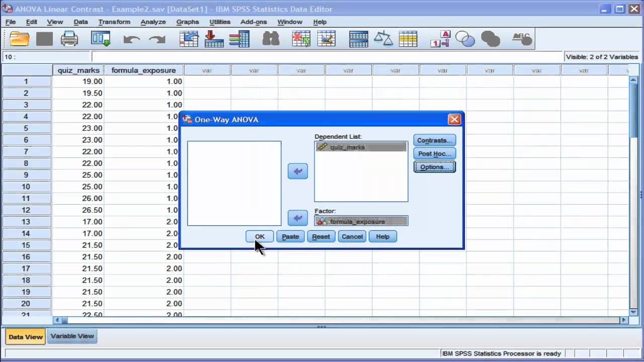Switch to the Variable View tab
The image size is (644, 362).
pyautogui.click(x=72, y=336)
